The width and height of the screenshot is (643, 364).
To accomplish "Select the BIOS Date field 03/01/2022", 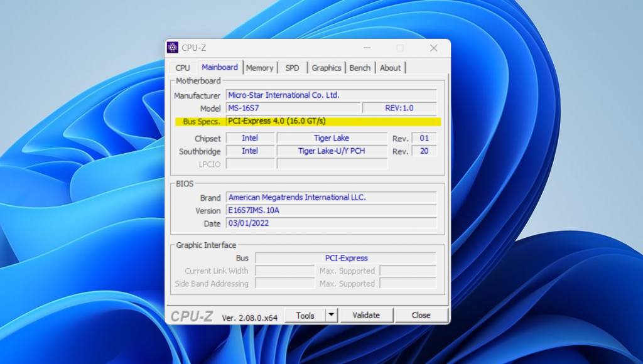I will [x=331, y=223].
